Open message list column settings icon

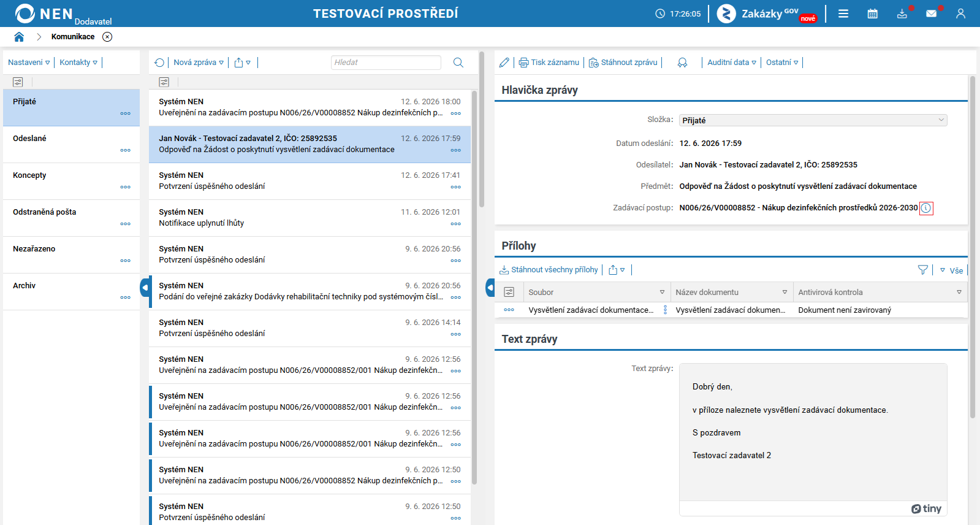tap(164, 82)
